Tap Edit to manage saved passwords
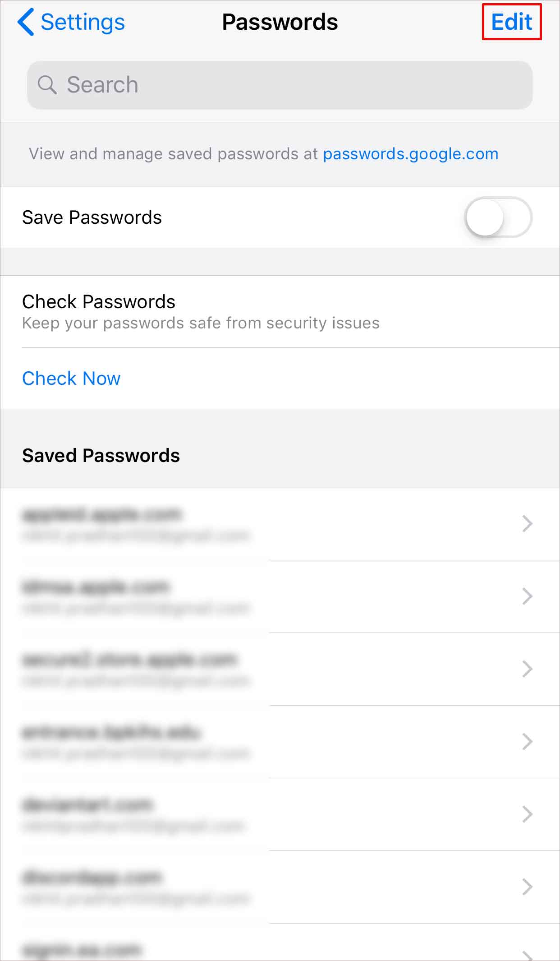This screenshot has height=961, width=560. coord(511,22)
